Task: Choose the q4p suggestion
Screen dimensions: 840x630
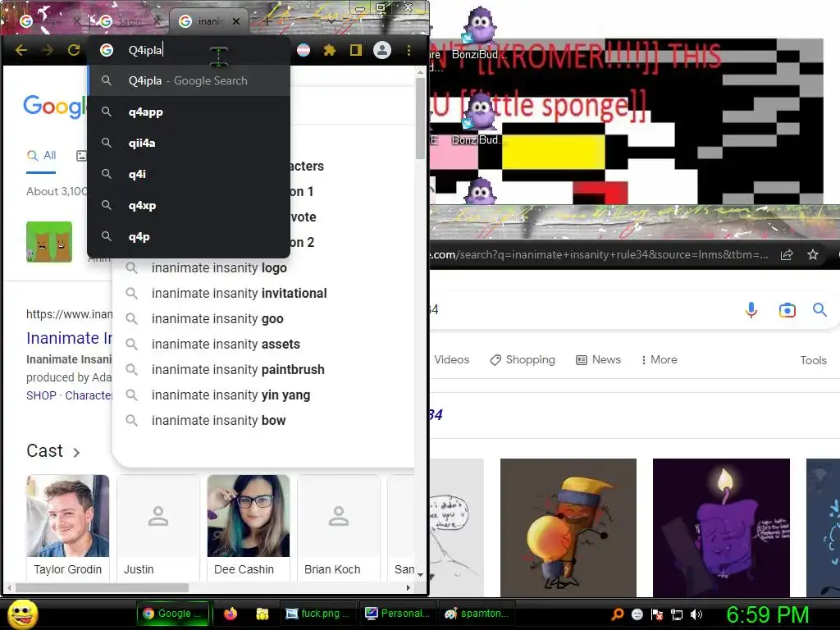Action: pyautogui.click(x=189, y=236)
